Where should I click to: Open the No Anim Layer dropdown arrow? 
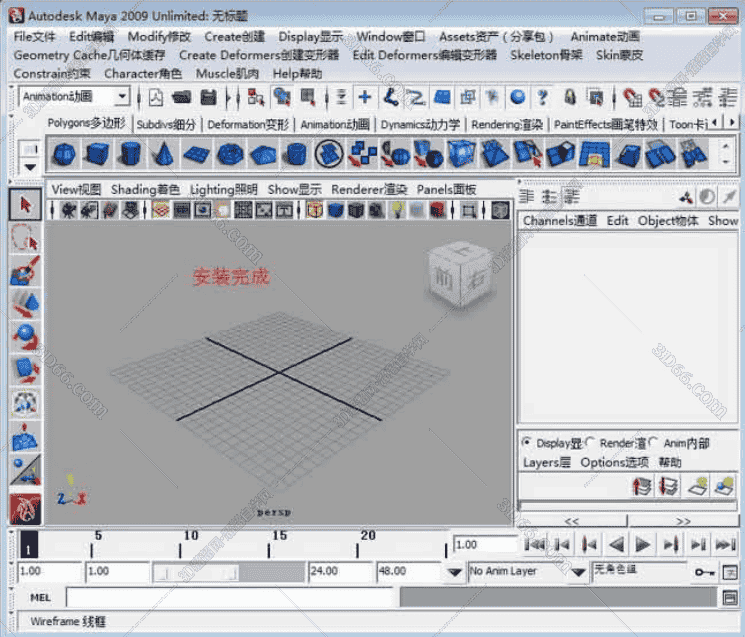[578, 572]
